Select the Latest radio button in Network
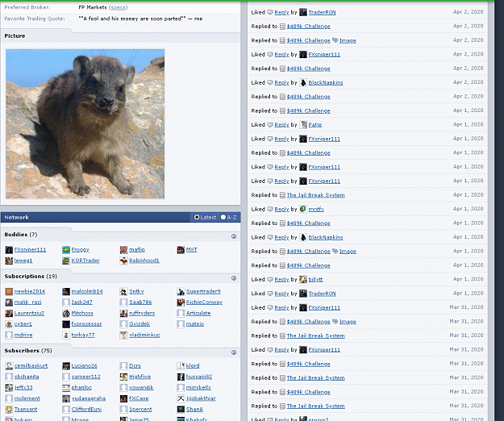The image size is (504, 421). pos(197,217)
